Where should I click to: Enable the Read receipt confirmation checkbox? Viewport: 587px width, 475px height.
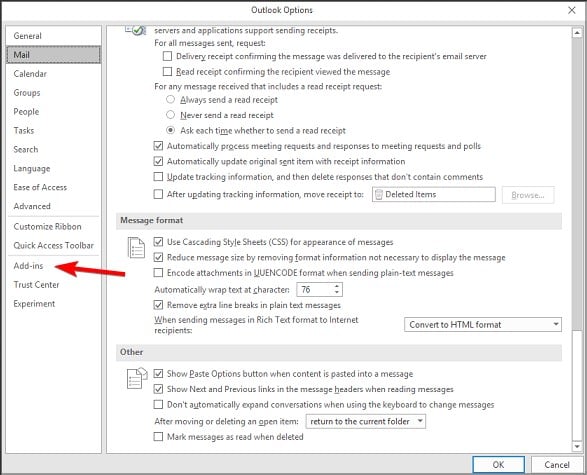pos(167,71)
